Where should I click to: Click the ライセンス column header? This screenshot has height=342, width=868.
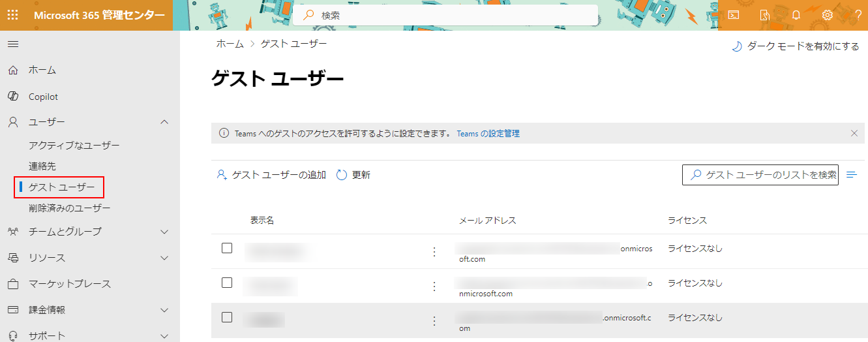click(x=687, y=221)
